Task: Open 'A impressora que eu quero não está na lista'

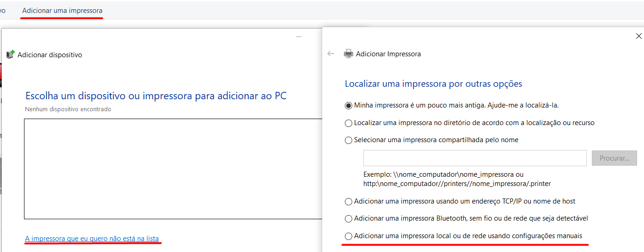Action: coord(92,239)
